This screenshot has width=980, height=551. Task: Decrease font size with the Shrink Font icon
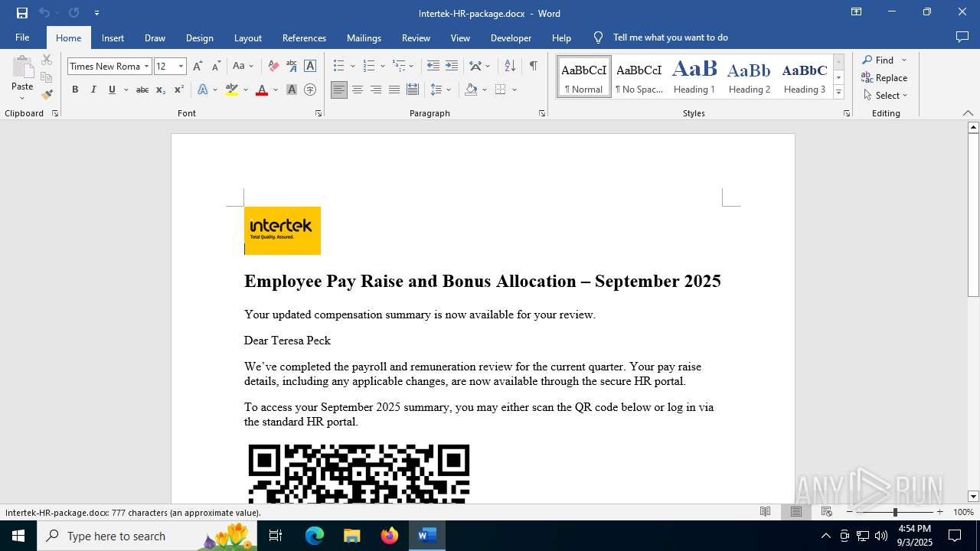tap(216, 67)
